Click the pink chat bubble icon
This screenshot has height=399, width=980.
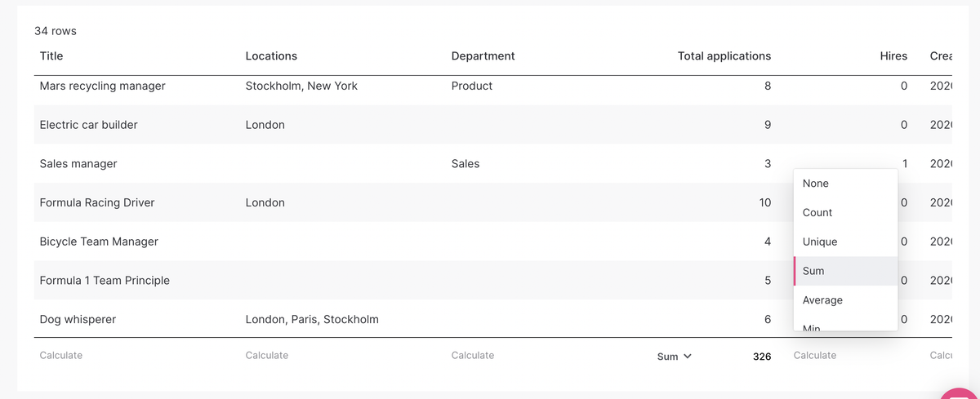[962, 394]
